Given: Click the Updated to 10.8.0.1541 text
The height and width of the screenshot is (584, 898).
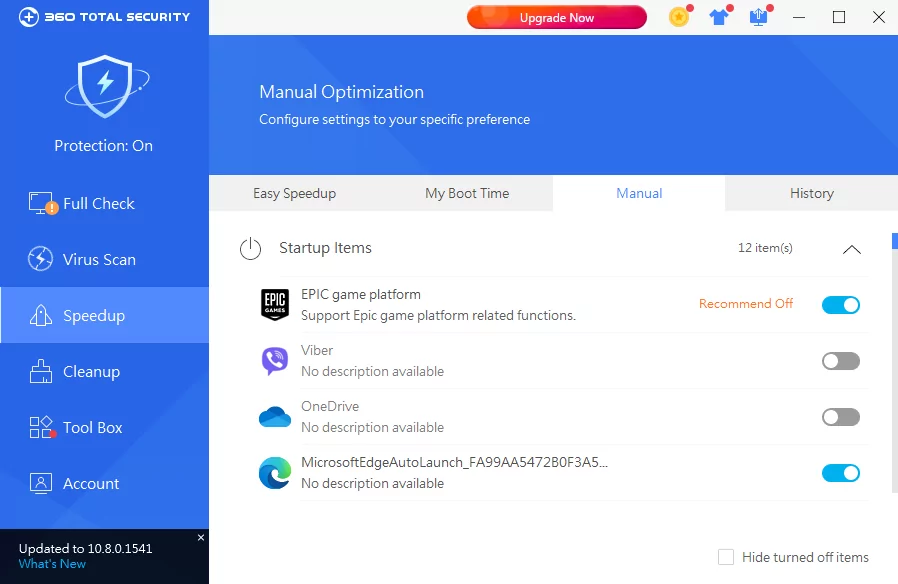Looking at the screenshot, I should click(x=85, y=549).
